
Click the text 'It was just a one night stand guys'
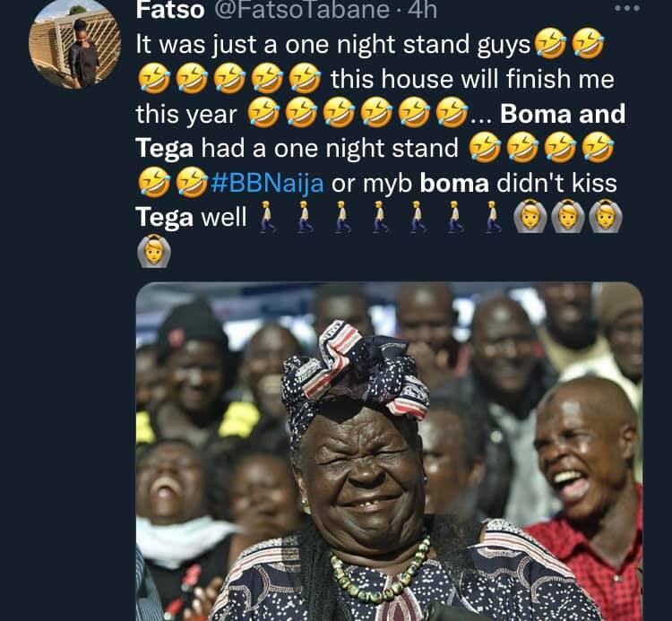click(x=333, y=45)
